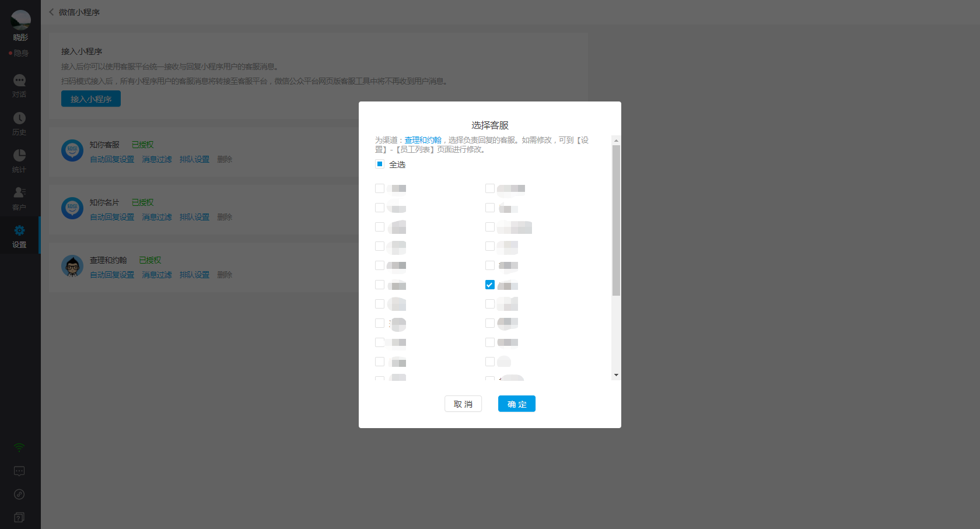Open the 统计 statistics pie icon

coord(19,156)
